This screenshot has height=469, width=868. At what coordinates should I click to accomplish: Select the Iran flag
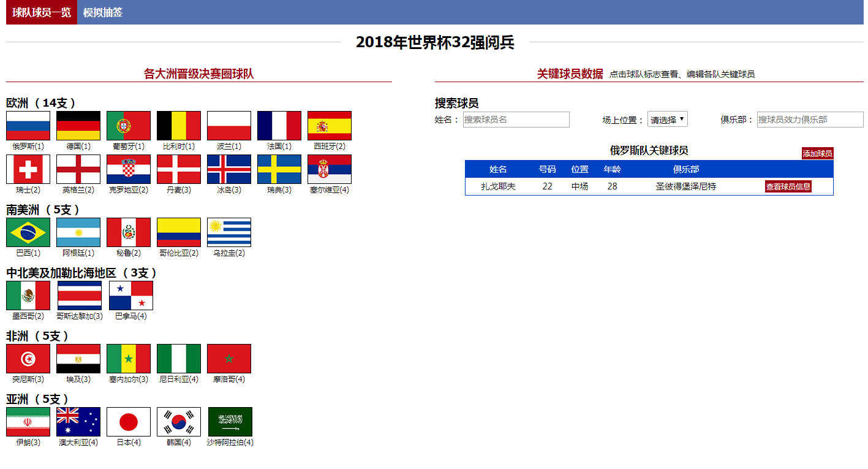tap(28, 422)
